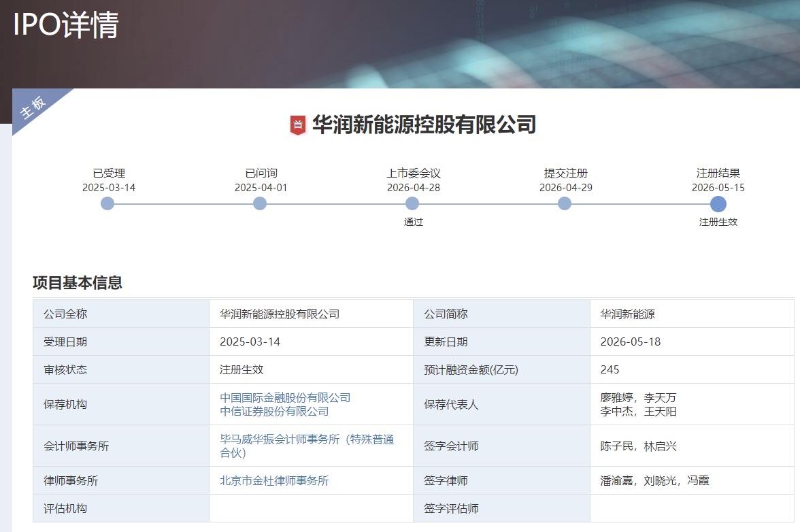
Task: Click the 保荐机构 label cell
Action: click(121, 405)
